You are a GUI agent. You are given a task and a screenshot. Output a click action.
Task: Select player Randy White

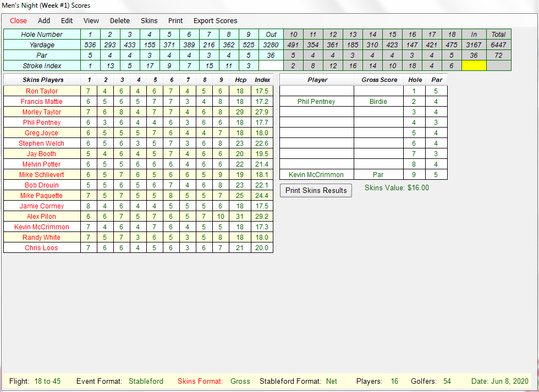[42, 238]
